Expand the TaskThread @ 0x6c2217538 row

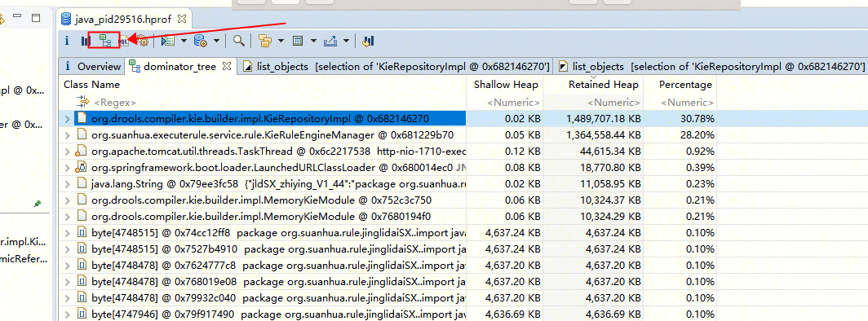[x=67, y=151]
